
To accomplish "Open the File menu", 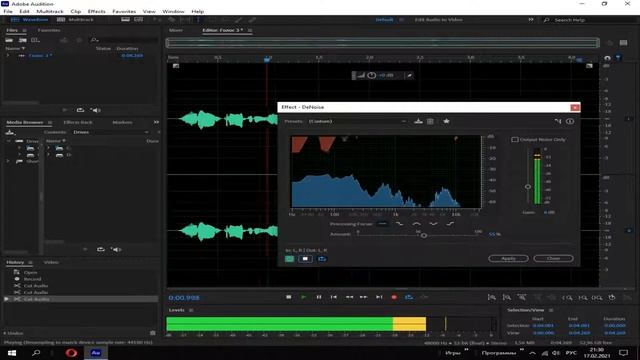I will point(8,11).
